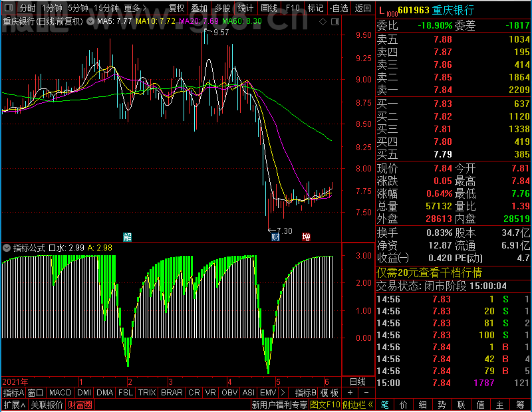Click the 叠加 overlay button
The width and height of the screenshot is (532, 412).
tap(199, 8)
